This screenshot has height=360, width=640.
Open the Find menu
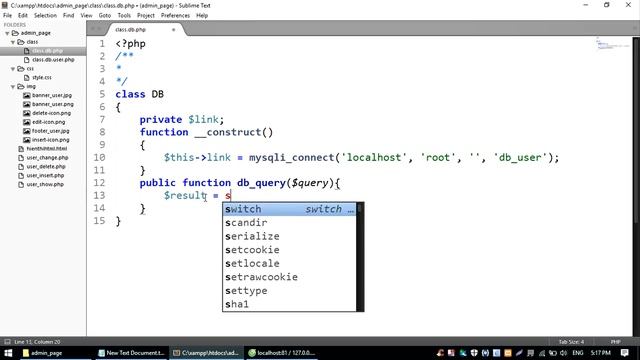click(x=69, y=16)
